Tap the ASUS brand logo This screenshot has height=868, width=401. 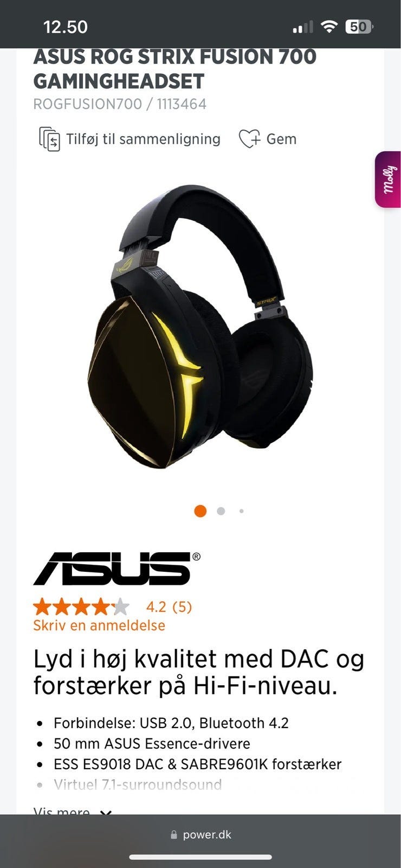pyautogui.click(x=117, y=569)
